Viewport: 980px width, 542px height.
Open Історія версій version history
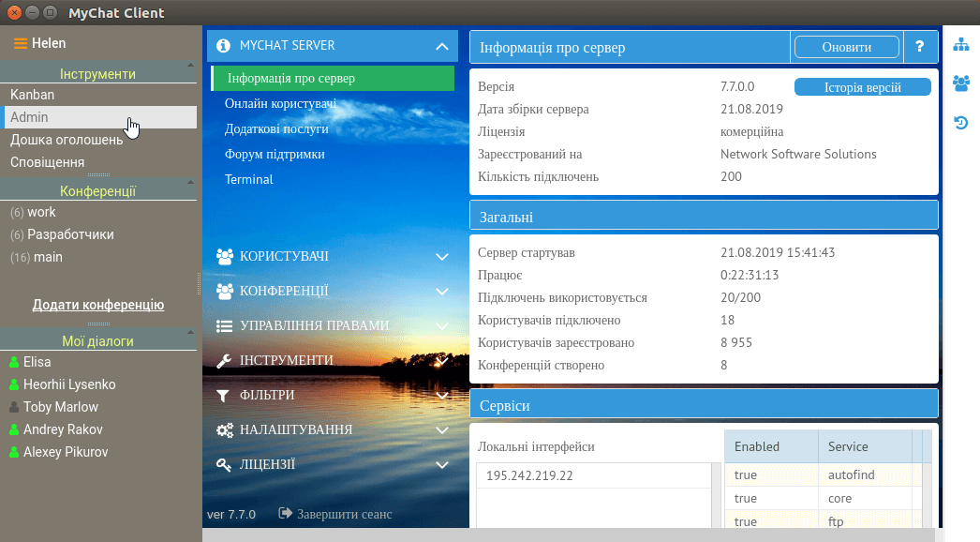(862, 87)
